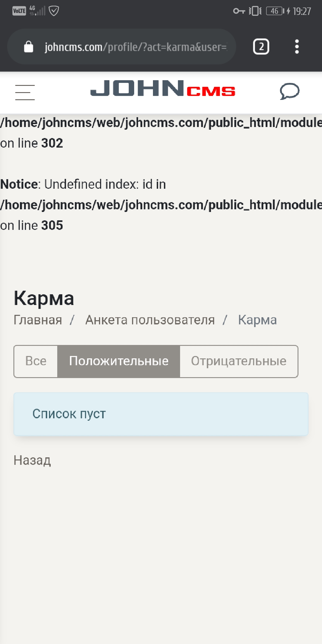Viewport: 322px width, 644px height.
Task: Open the browser three-dot menu
Action: 297,47
